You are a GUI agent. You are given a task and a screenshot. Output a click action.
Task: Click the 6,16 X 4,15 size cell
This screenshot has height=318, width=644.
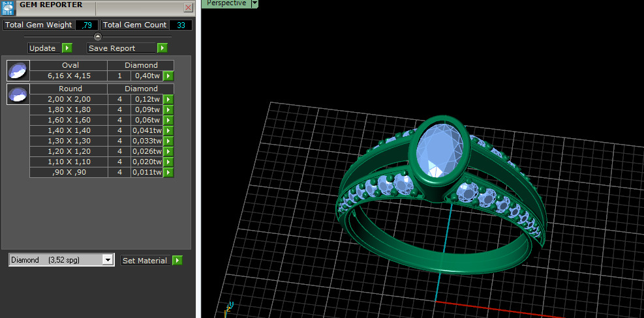click(69, 76)
